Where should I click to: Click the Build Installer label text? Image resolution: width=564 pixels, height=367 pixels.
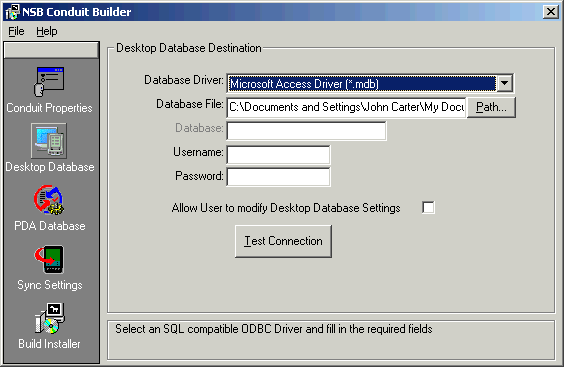[x=49, y=344]
